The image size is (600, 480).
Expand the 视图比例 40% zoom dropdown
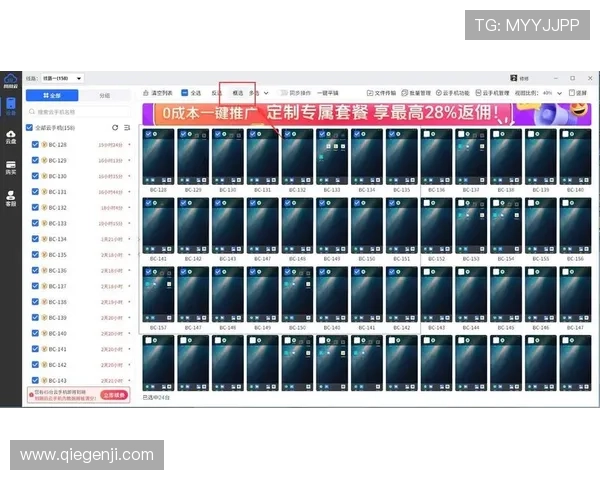[560, 92]
